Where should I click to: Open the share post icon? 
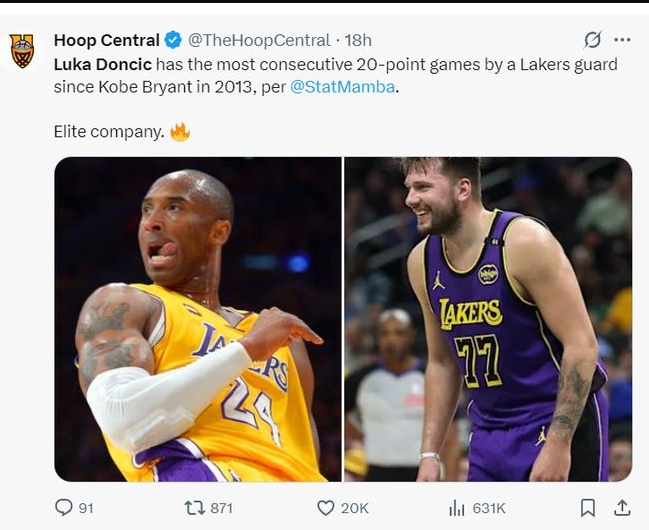pos(622,508)
